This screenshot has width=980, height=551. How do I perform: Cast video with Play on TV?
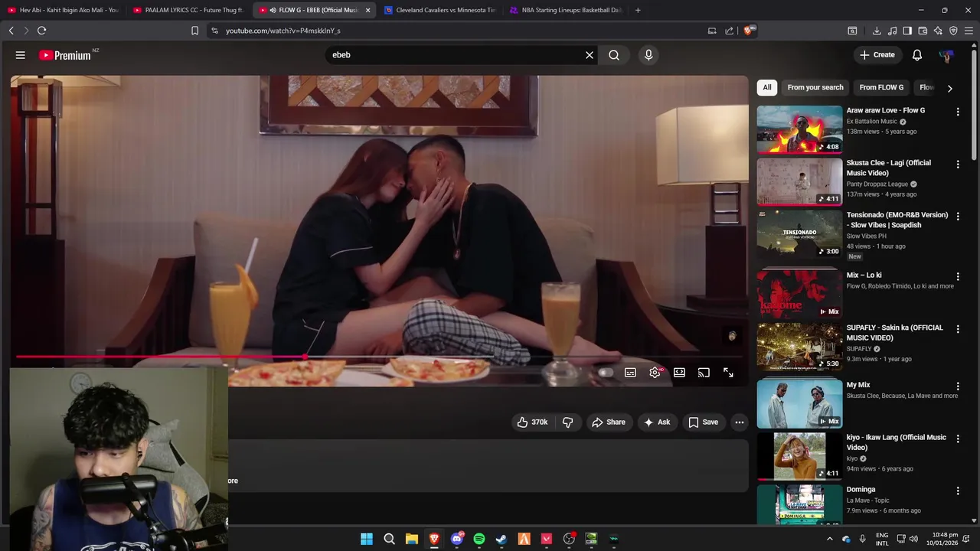704,373
